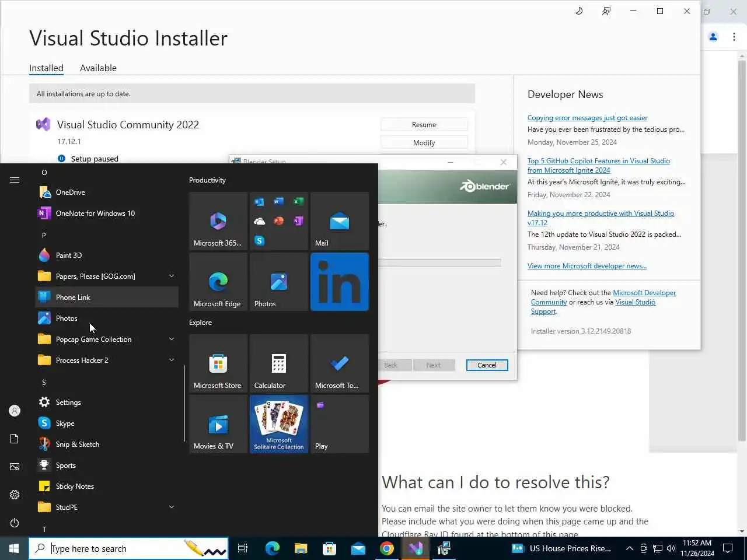Jump to letter P app index
The image size is (747, 560).
(x=44, y=235)
